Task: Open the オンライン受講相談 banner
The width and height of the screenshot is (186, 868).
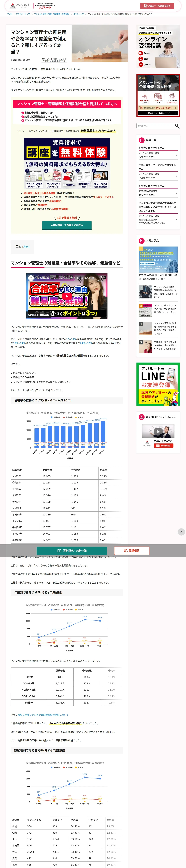Action: click(158, 46)
